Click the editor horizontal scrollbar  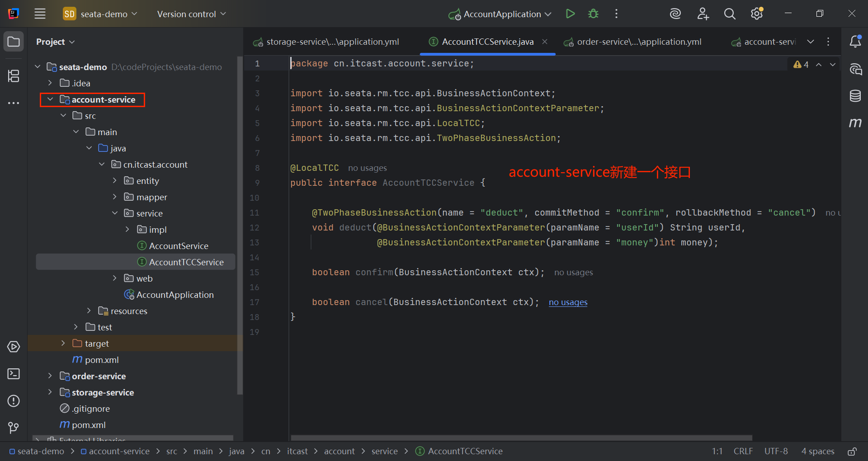click(521, 437)
